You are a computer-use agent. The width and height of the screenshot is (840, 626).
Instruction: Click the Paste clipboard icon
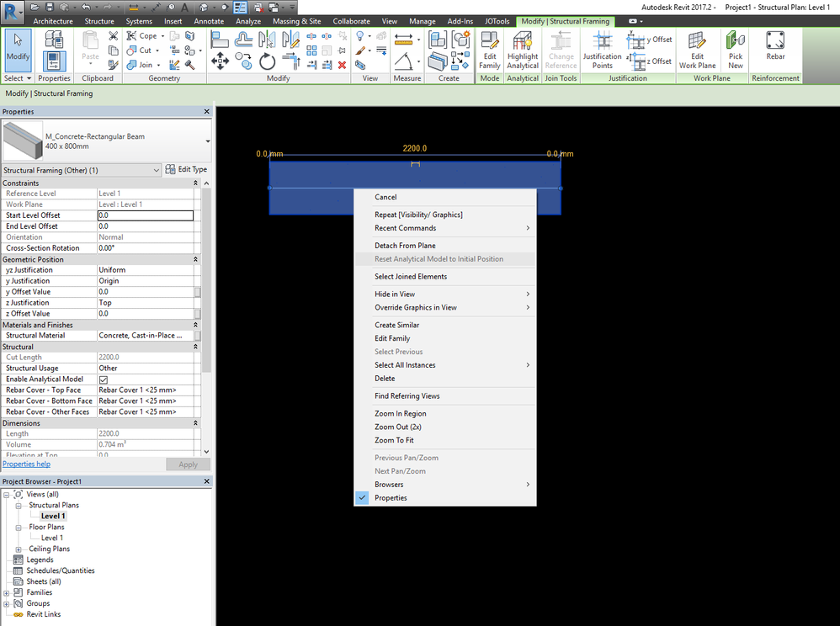point(90,48)
